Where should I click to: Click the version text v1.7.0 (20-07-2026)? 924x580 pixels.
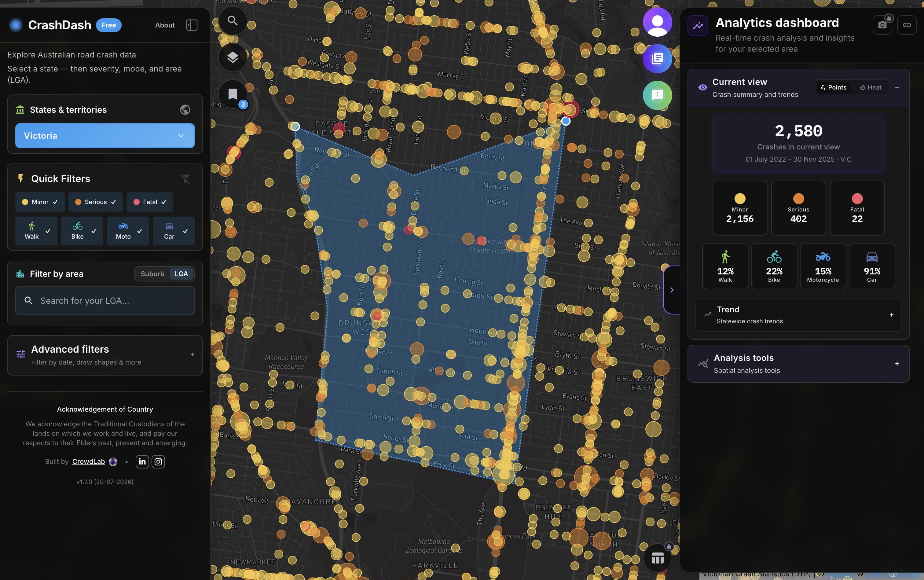pyautogui.click(x=105, y=482)
